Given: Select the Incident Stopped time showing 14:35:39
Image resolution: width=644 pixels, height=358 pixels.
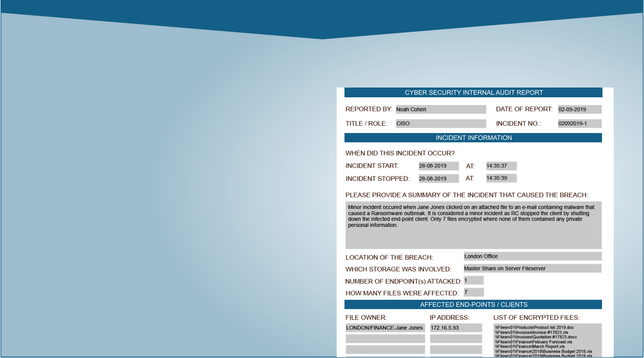Looking at the screenshot, I should click(x=500, y=178).
